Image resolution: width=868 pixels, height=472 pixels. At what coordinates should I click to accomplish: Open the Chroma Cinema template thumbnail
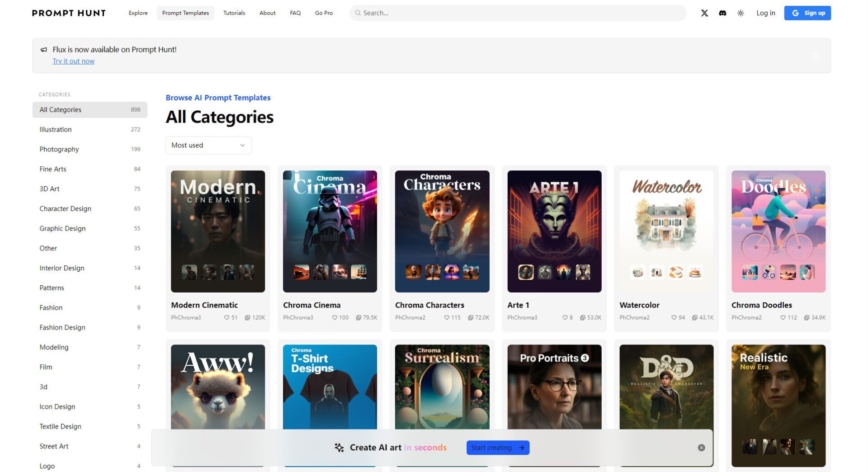click(330, 231)
